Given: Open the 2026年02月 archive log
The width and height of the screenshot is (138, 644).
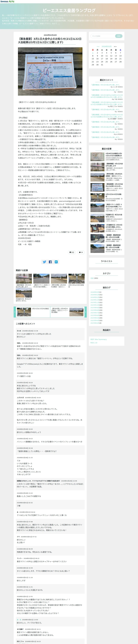Looking at the screenshot, I should tap(95, 295).
